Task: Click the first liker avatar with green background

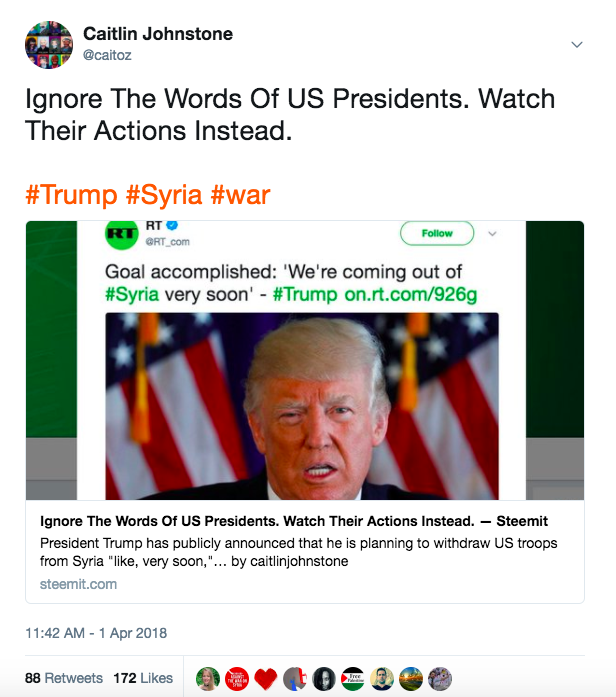Action: coord(207,679)
